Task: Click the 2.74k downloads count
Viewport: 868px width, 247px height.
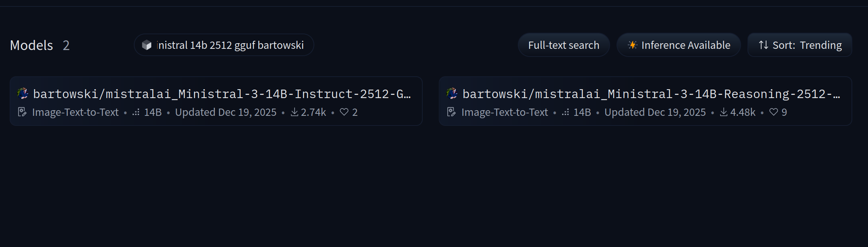Action: pyautogui.click(x=314, y=112)
